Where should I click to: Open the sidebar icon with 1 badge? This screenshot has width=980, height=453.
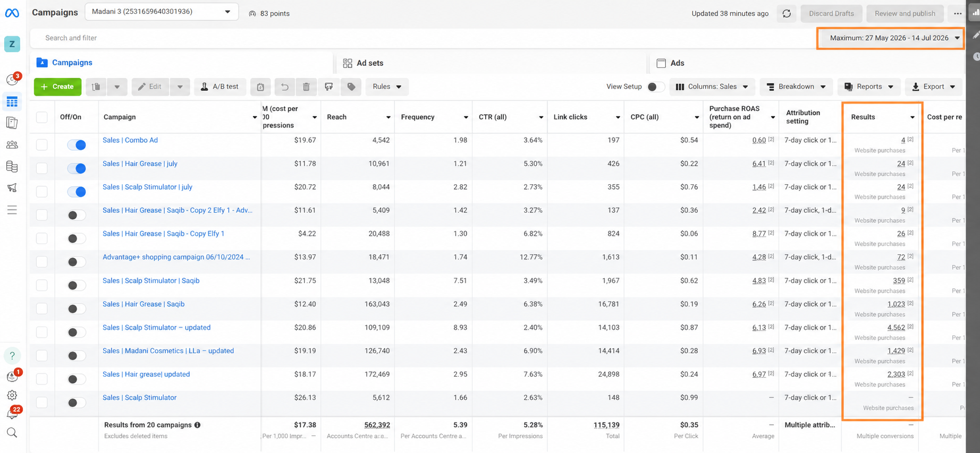[13, 375]
